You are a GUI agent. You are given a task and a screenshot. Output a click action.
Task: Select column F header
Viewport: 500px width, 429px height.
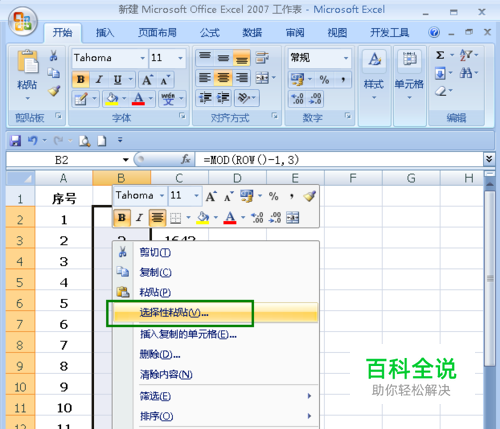point(353,178)
